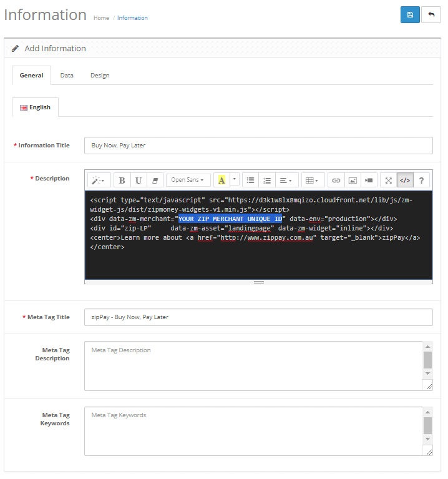Click the Meta Tag Description scrollbar up arrow
Viewport: 448px width, 479px height.
click(427, 347)
